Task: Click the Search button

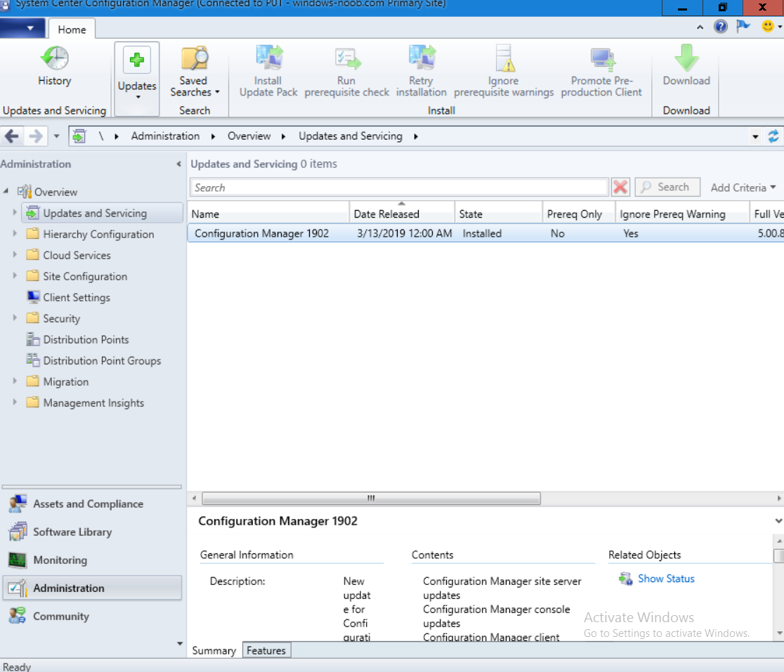Action: tap(667, 187)
